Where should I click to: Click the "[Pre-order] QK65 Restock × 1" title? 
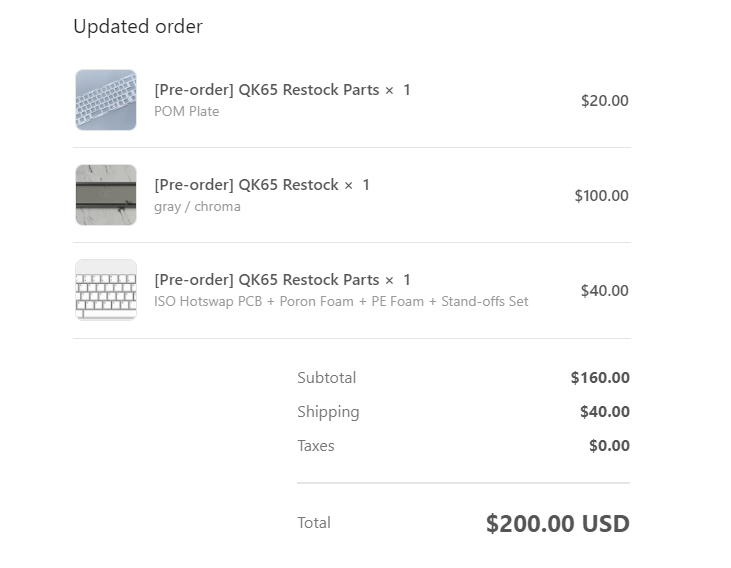[x=262, y=185]
